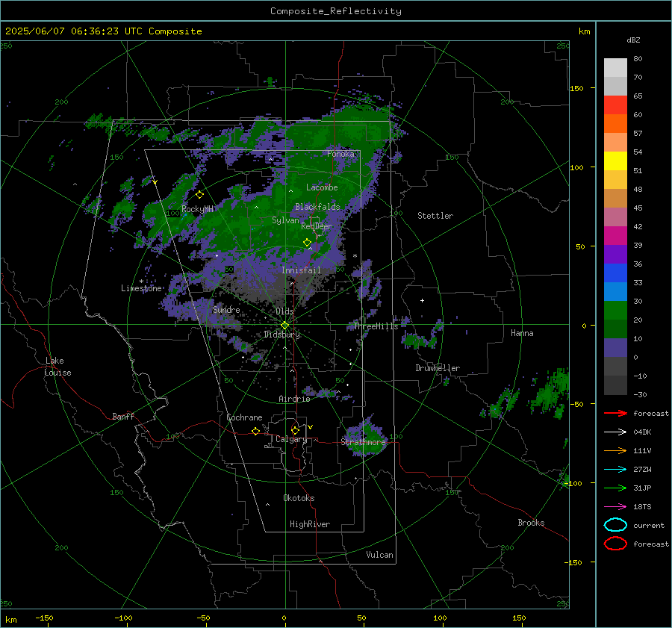Click the 04DK legend label

point(642,432)
